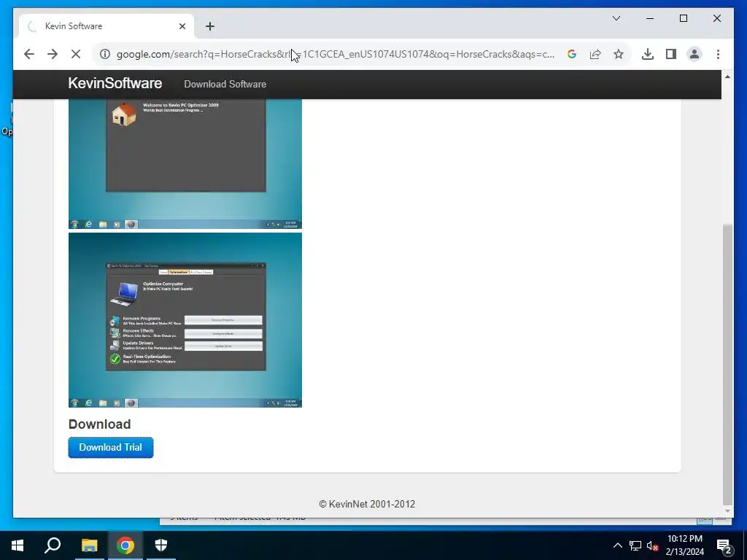This screenshot has height=560, width=747.
Task: Click the KevinNet 2001-2012 copyright text
Action: pos(367,505)
